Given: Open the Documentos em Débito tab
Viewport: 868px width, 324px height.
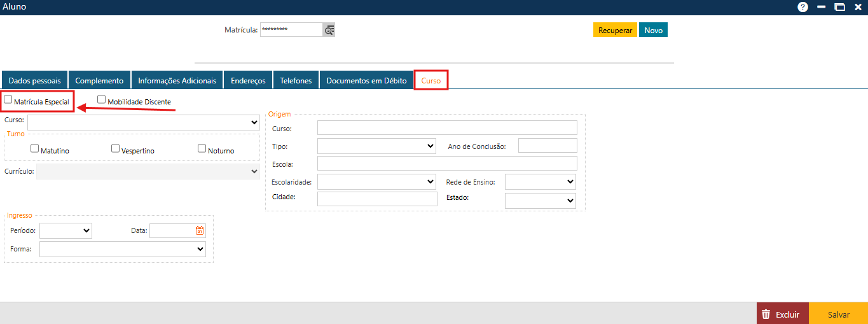Looking at the screenshot, I should point(366,81).
